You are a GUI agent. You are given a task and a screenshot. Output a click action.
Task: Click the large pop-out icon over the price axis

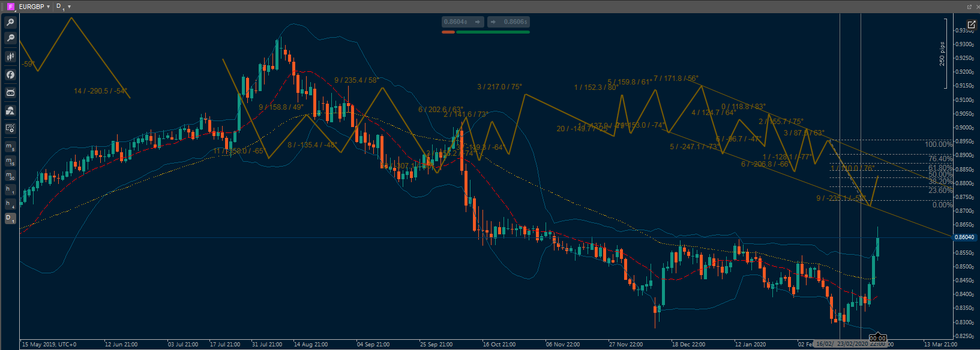972,25
